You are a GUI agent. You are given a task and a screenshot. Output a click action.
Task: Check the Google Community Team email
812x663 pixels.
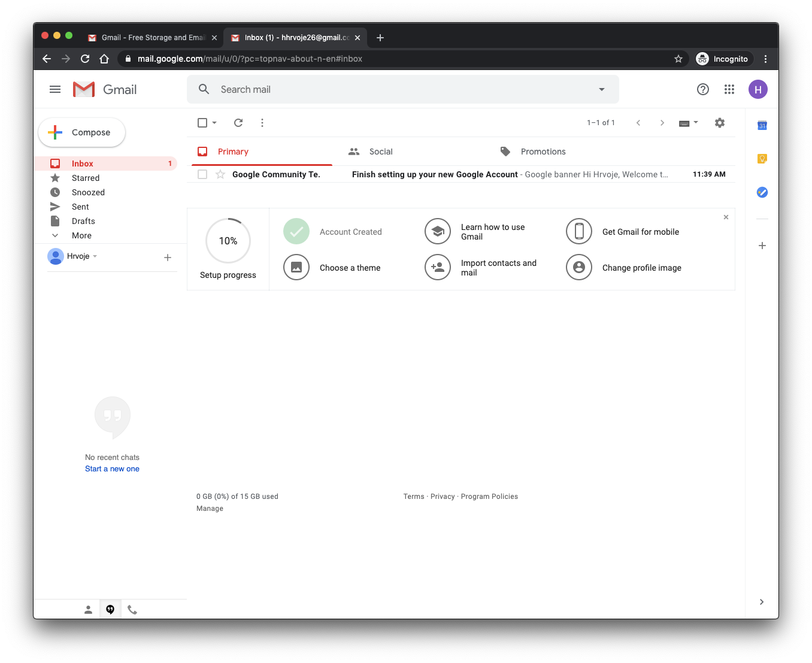pos(202,174)
